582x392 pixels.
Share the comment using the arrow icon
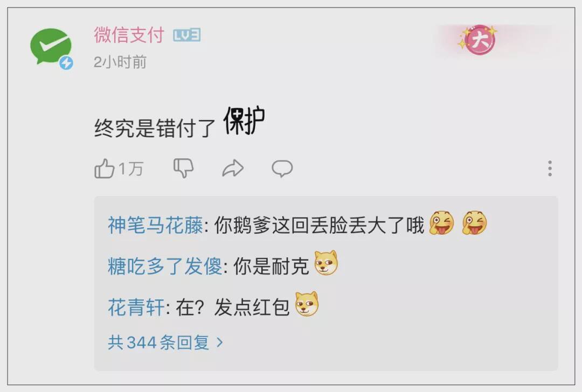coord(233,169)
